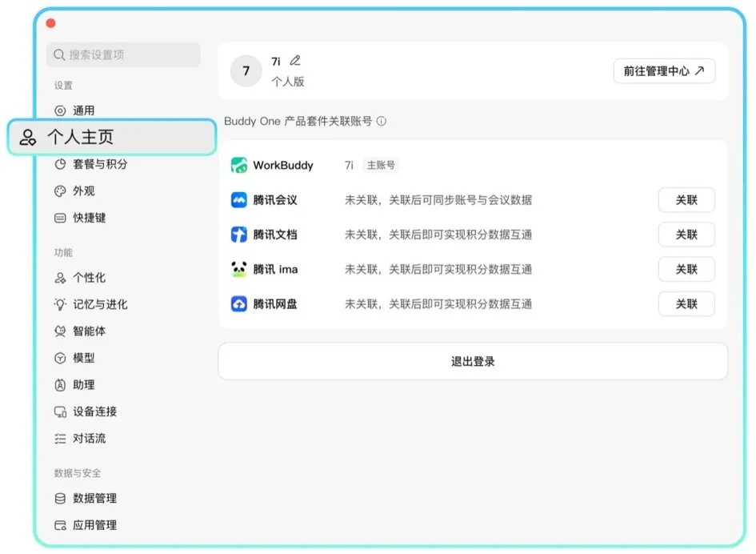Click the 主账号 tag next to WorkBuddy

click(x=381, y=165)
